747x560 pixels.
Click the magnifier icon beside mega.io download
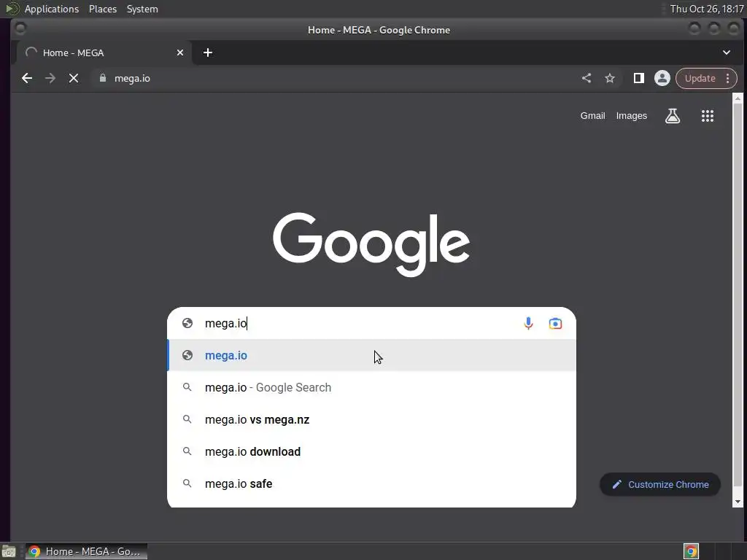(x=187, y=451)
